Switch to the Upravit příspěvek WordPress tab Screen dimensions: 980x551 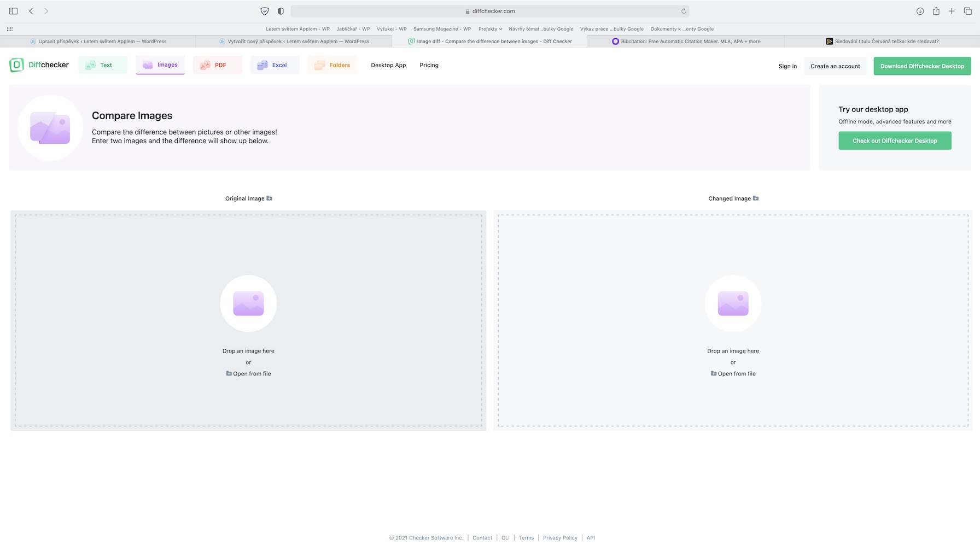tap(98, 42)
